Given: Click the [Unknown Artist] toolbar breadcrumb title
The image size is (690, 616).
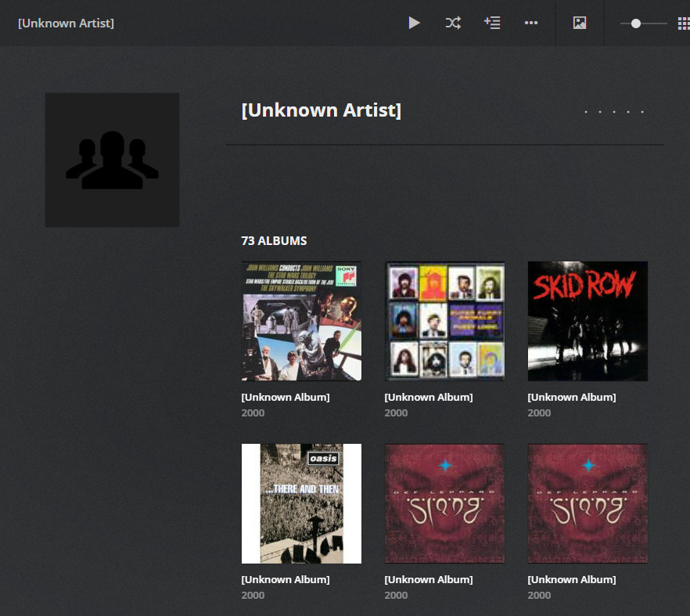Looking at the screenshot, I should [x=66, y=23].
